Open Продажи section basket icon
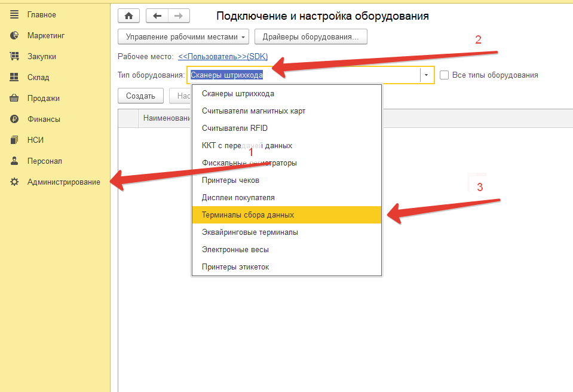This screenshot has width=573, height=392. point(15,98)
